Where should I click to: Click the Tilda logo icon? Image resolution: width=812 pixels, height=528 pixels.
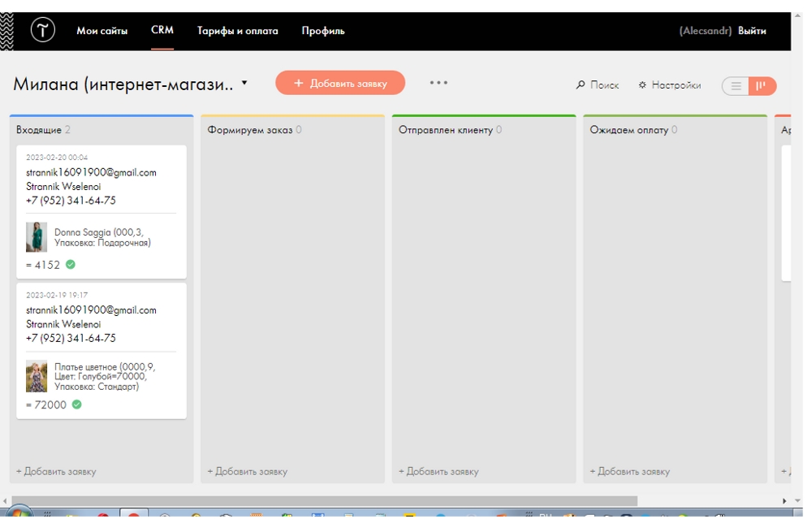click(x=42, y=30)
